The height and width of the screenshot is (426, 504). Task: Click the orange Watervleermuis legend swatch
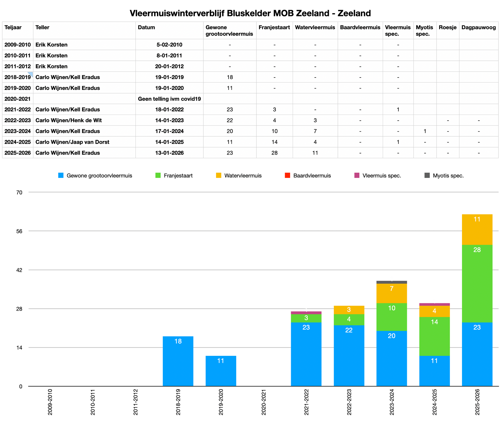(219, 176)
